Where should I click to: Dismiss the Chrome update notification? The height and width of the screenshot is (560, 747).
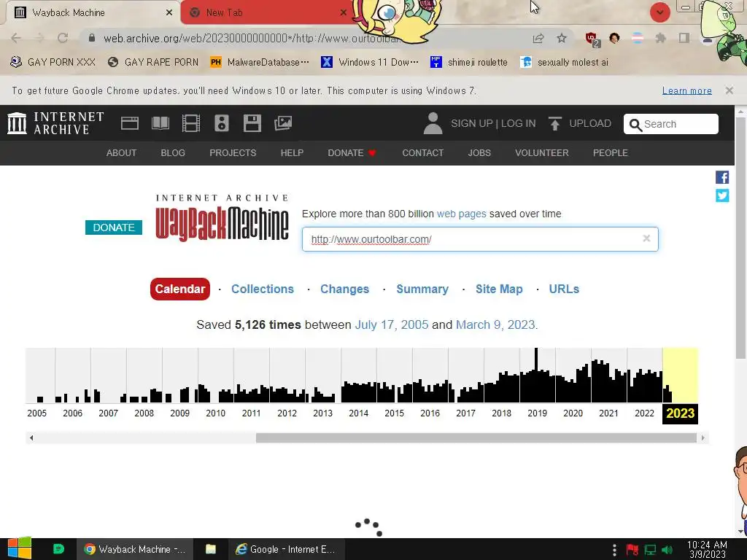[x=729, y=90]
